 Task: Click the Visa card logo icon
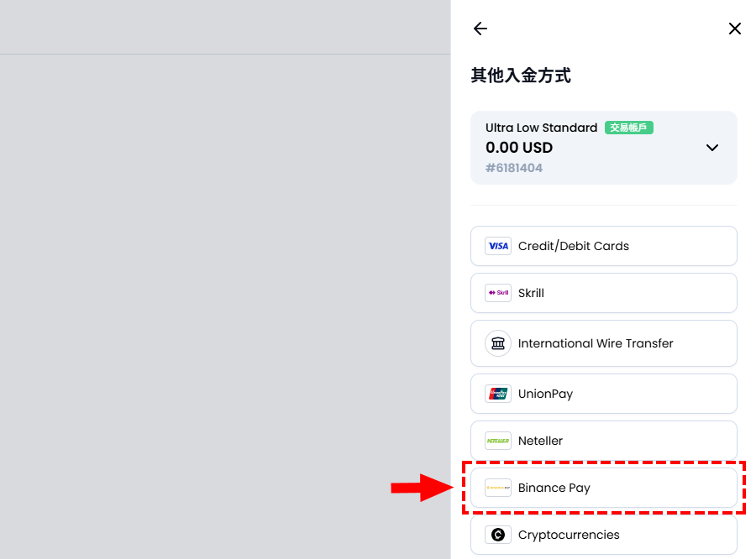click(x=498, y=246)
